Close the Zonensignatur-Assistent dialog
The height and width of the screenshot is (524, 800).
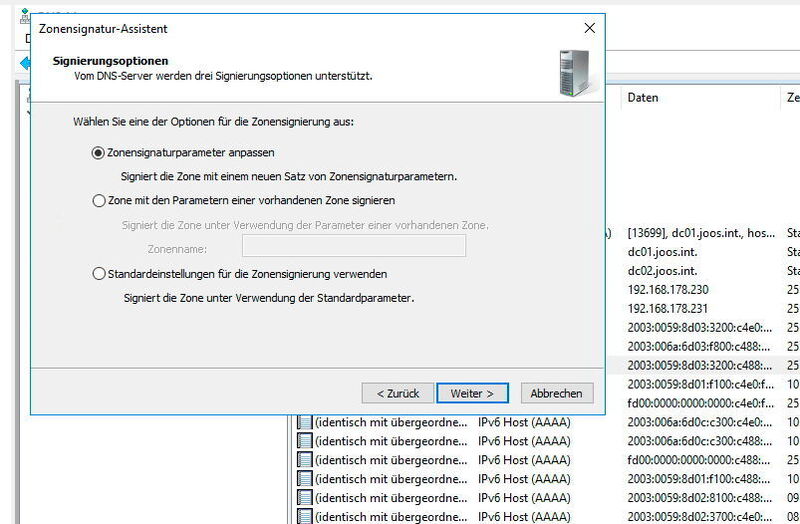click(x=589, y=28)
